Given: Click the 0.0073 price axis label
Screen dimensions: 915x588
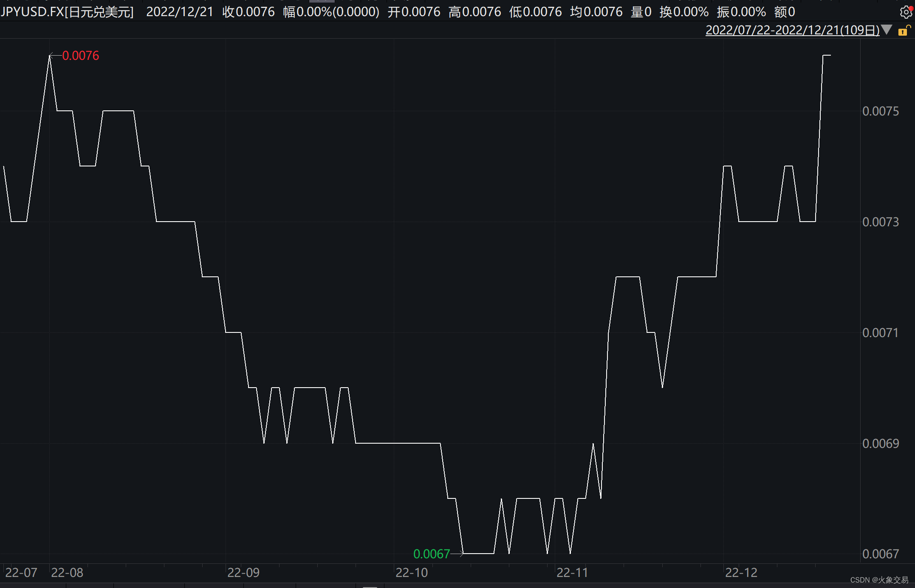Looking at the screenshot, I should click(x=880, y=222).
